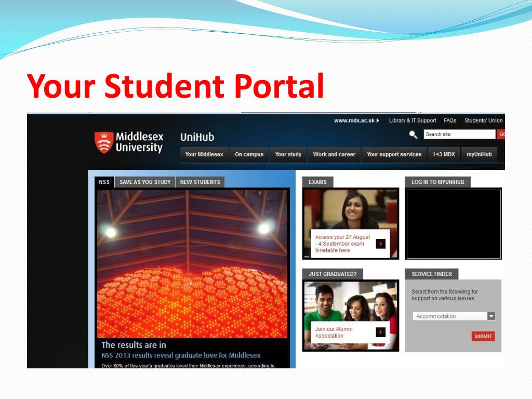532x399 pixels.
Task: Open the myUniHub menu
Action: [x=479, y=154]
